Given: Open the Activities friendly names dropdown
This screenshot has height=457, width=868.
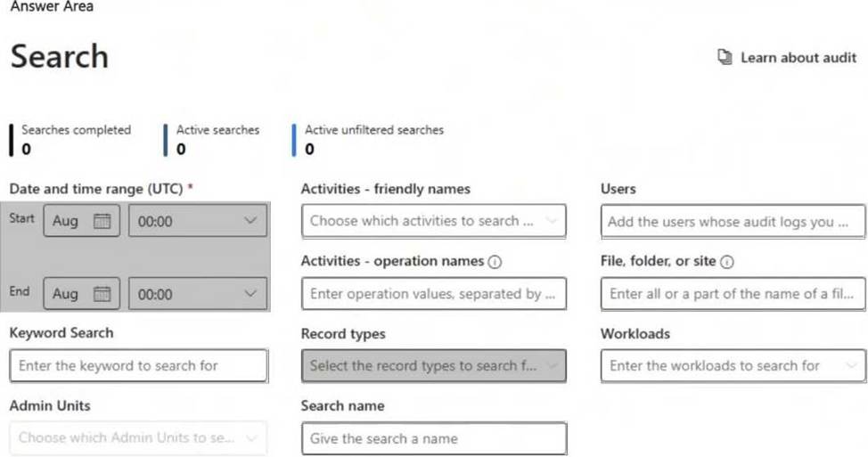Looking at the screenshot, I should 433,221.
